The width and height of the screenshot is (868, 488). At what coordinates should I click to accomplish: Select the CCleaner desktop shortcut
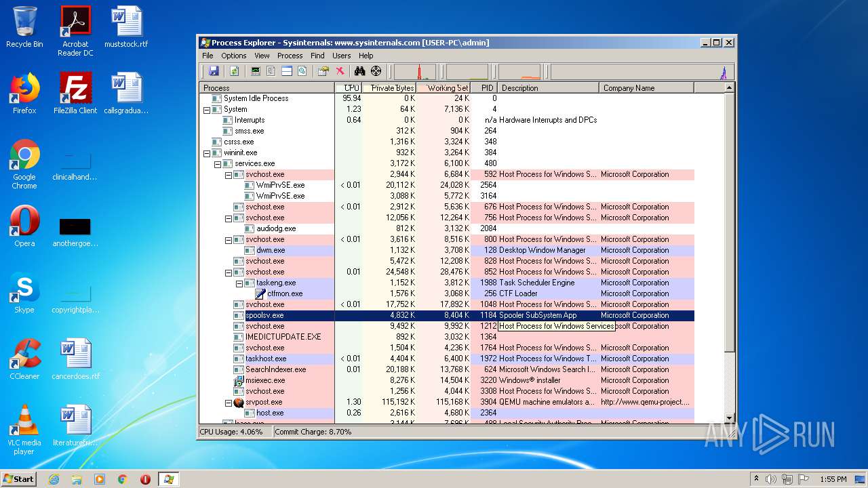pos(24,359)
